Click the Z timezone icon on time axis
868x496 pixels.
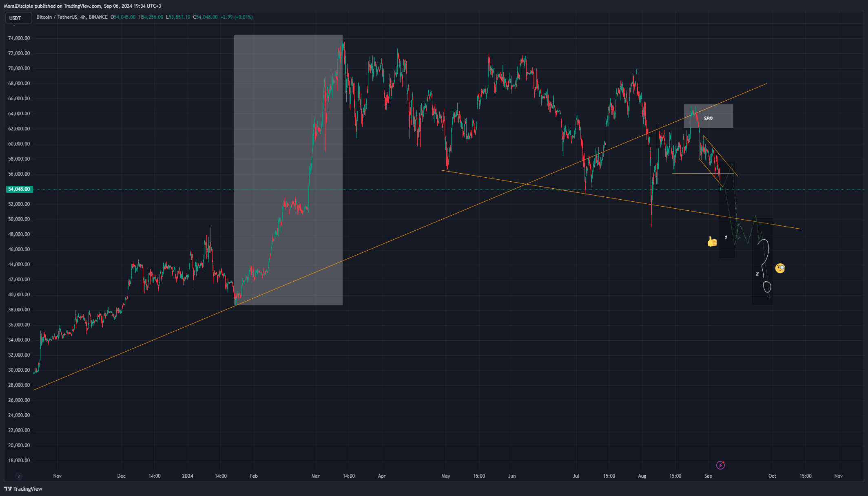point(19,476)
